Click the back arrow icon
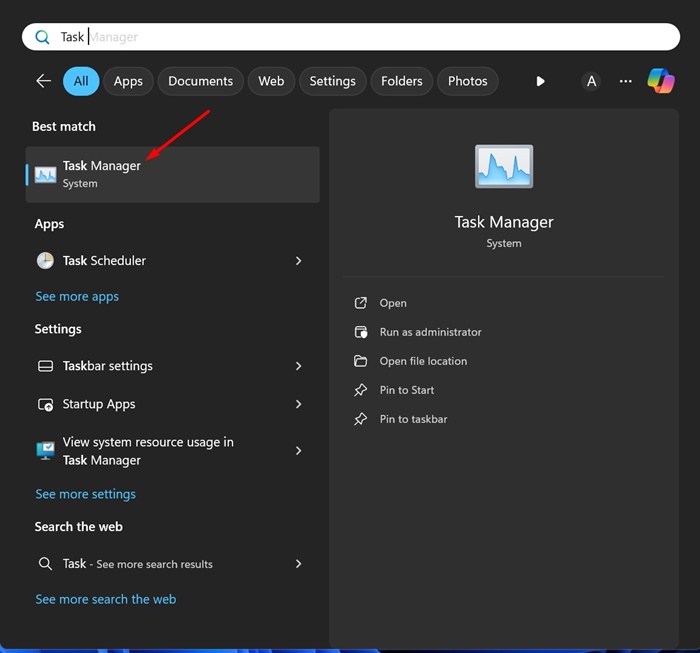Viewport: 700px width, 653px height. click(x=43, y=81)
